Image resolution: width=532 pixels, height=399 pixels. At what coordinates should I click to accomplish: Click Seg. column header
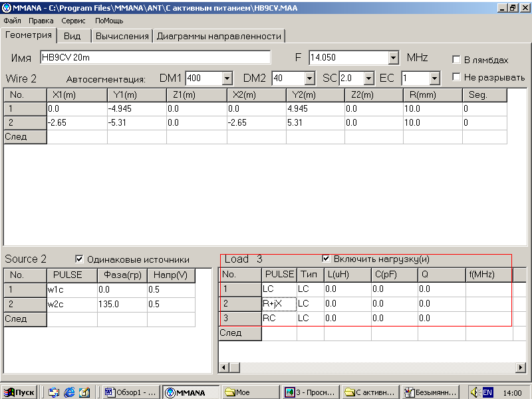485,95
